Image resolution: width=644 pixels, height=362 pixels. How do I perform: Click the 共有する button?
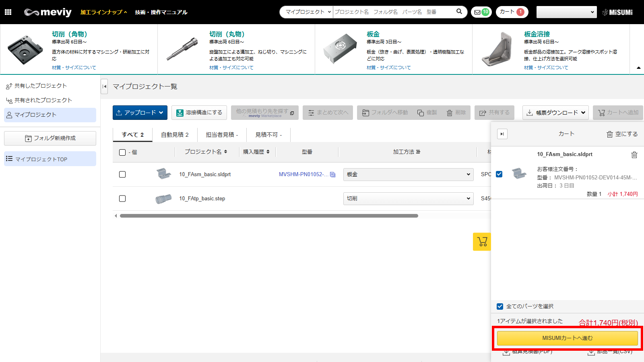(x=494, y=113)
